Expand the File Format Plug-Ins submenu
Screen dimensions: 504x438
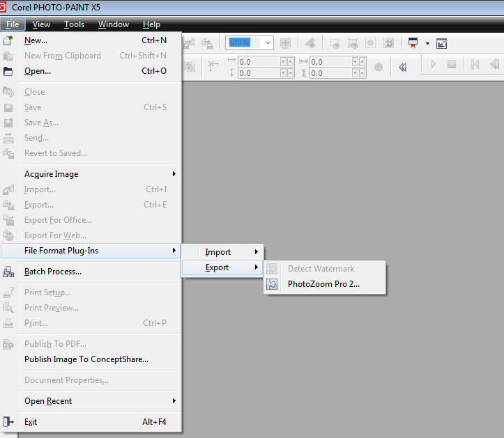click(174, 250)
